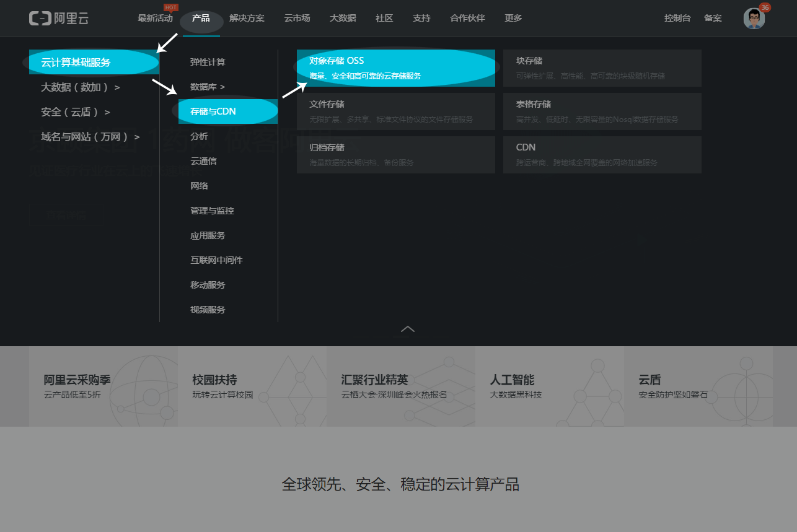Open the 阿里云采购季 promotion card

103,386
